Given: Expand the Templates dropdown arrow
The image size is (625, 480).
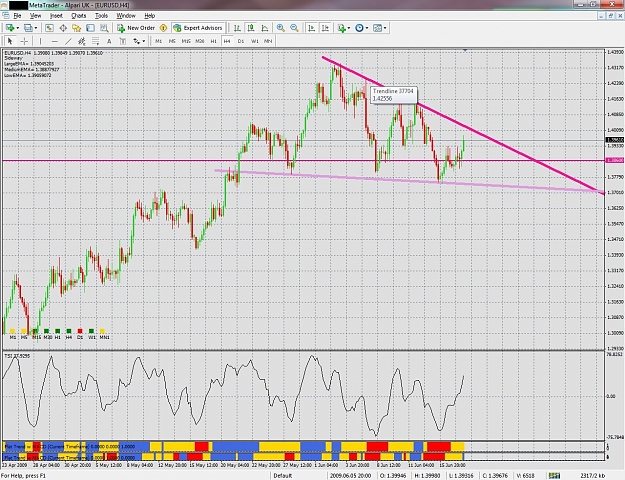Looking at the screenshot, I should pyautogui.click(x=385, y=28).
